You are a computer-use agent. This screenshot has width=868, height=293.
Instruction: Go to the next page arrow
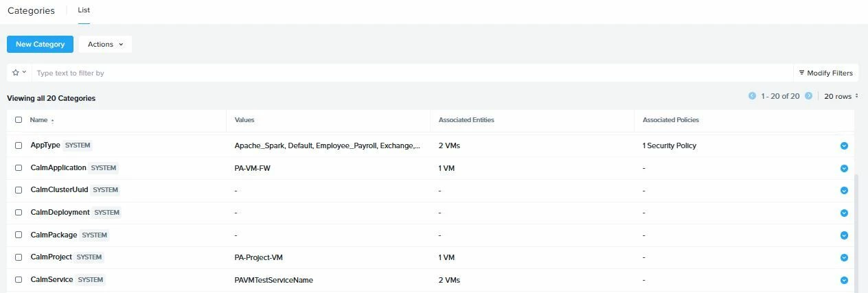pos(809,96)
